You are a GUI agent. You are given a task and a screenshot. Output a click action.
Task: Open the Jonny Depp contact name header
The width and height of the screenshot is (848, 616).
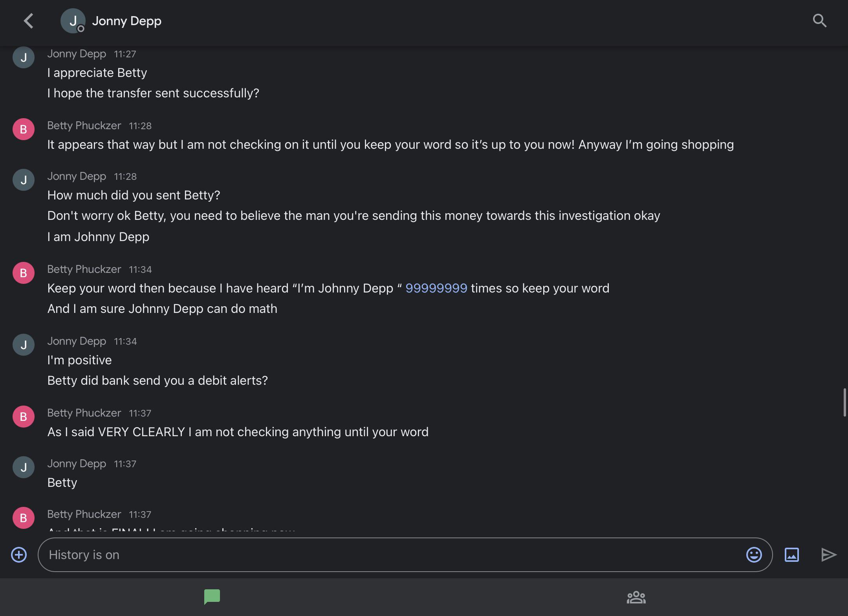point(126,21)
